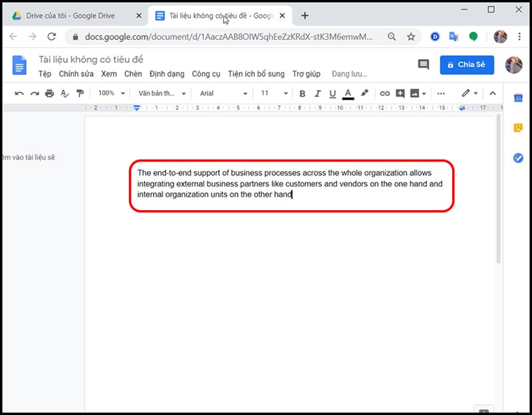Reload the page
Screen dimensions: 532x415
pos(52,37)
